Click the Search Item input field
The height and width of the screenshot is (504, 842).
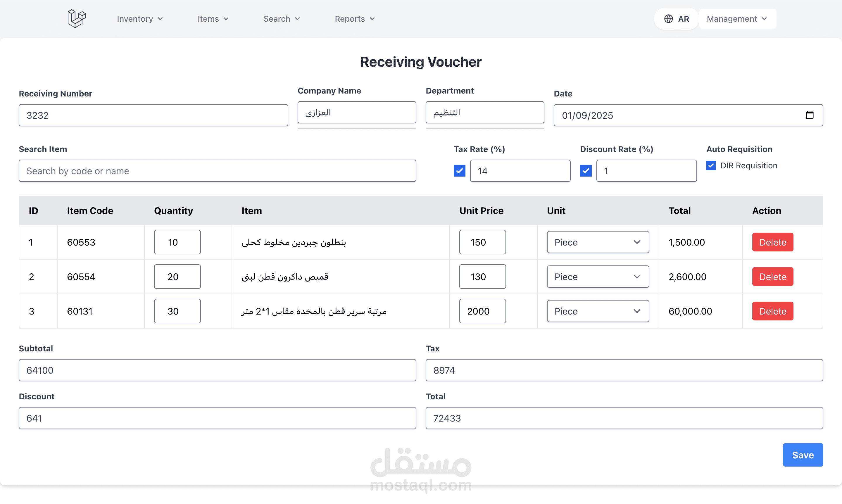tap(218, 171)
